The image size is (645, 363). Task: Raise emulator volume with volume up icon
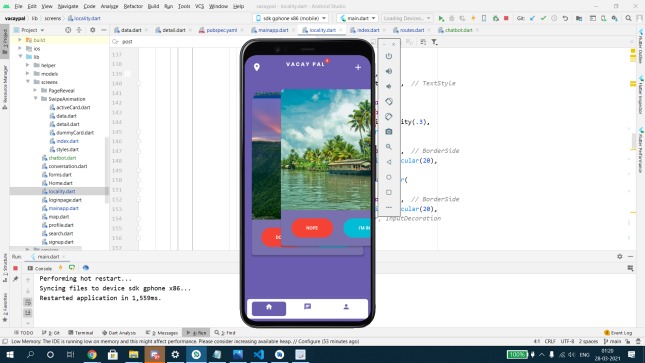point(389,71)
